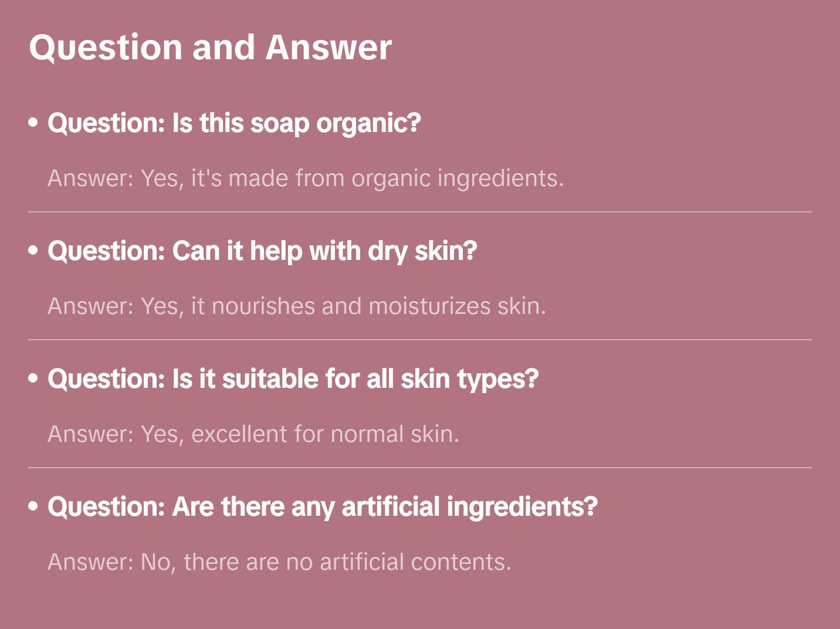Click the divider line below the moisturizes skin answer
The image size is (840, 629).
[420, 340]
